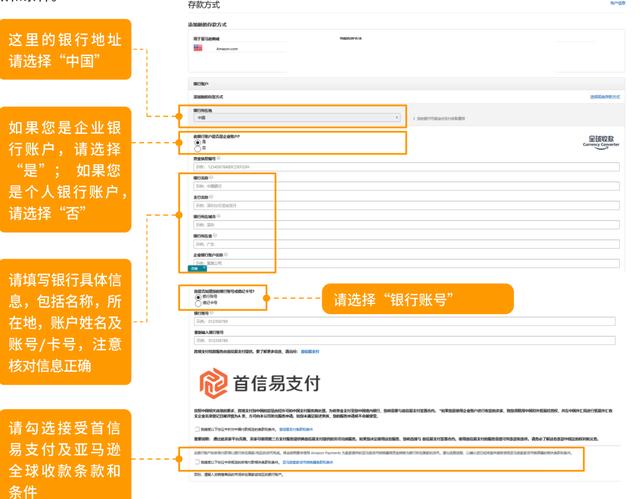This screenshot has width=640, height=499.
Task: Click into the 银行账号 number input field
Action: (x=300, y=321)
